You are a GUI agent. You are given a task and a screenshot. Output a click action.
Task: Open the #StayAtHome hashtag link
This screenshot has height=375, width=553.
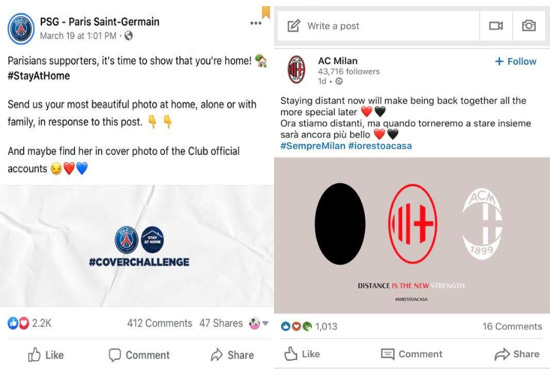39,76
